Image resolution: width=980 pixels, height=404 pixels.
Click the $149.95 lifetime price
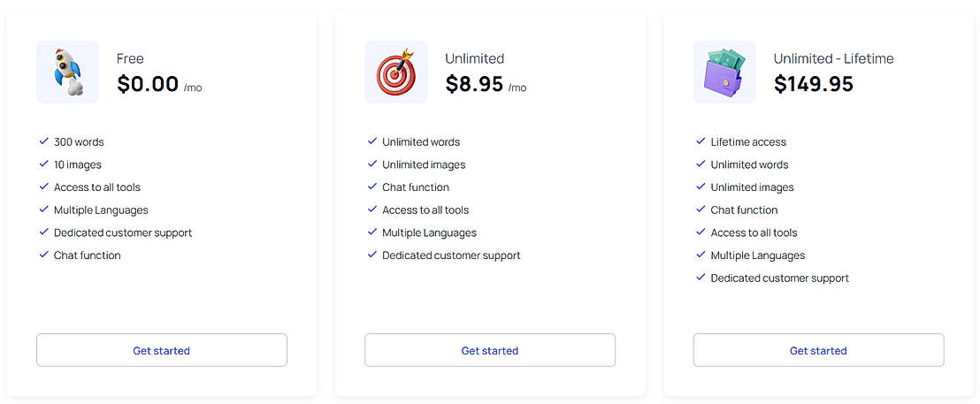813,84
